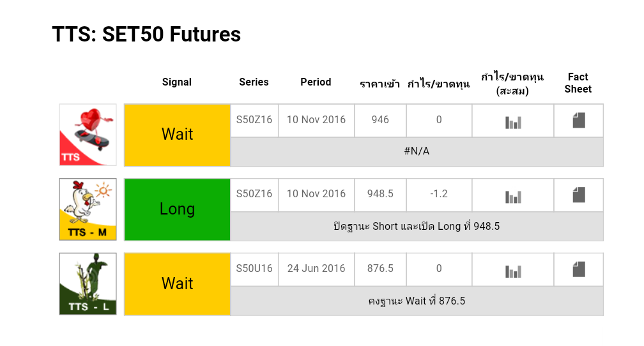Click the yellow Wait signal for TTS

(x=177, y=135)
